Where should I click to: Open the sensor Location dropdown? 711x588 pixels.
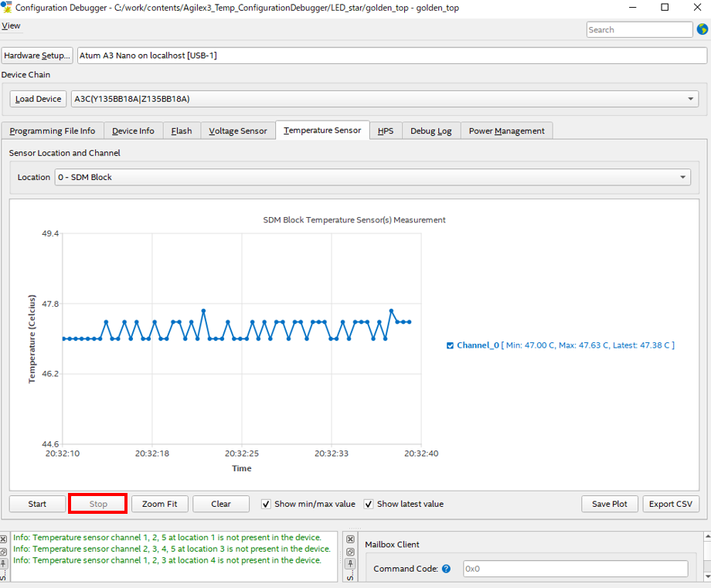[x=373, y=177]
